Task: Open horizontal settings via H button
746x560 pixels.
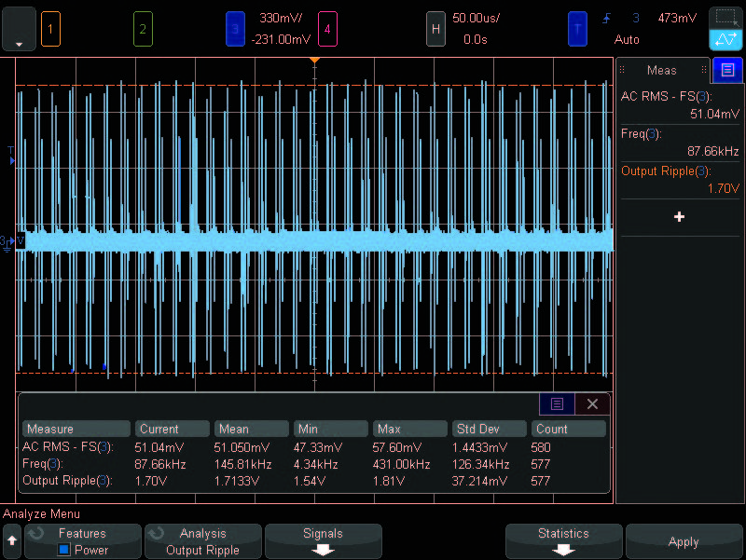Action: (435, 29)
